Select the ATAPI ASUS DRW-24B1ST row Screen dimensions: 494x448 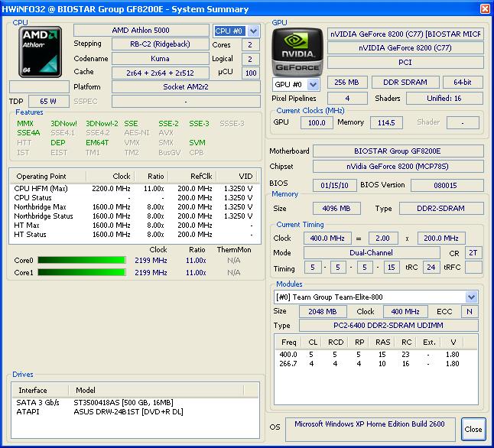pos(135,411)
